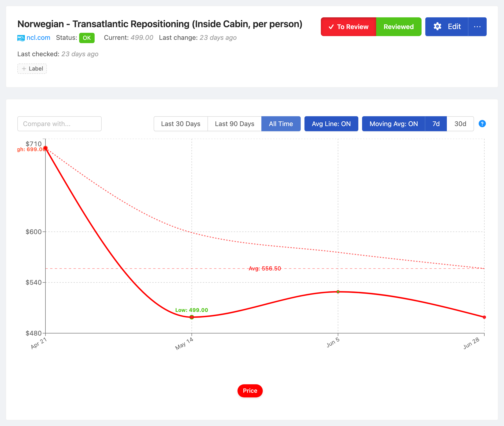
Task: Switch to Last 30 Days range
Action: (x=181, y=124)
